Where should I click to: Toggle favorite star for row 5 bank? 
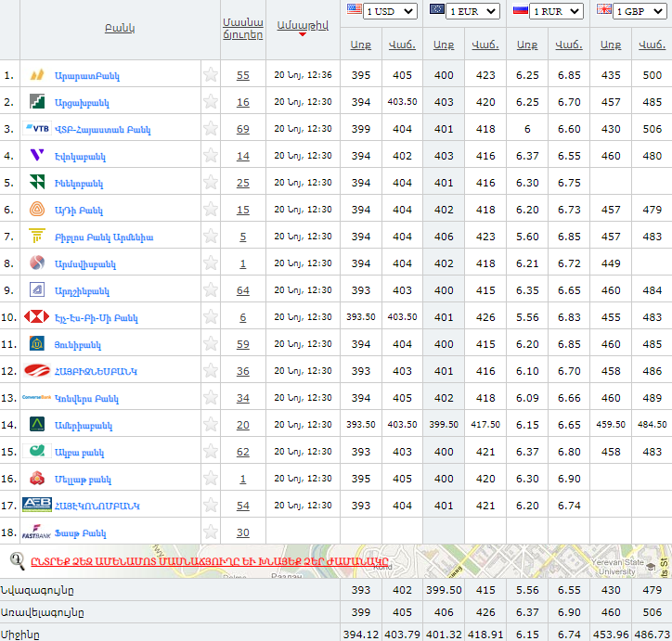click(x=211, y=182)
